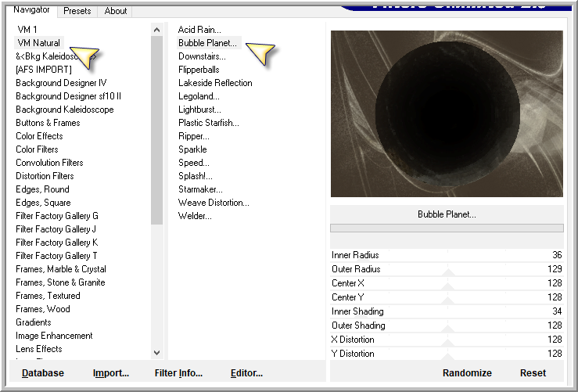The width and height of the screenshot is (578, 392).
Task: Select Background Designer IV category
Action: click(x=61, y=83)
